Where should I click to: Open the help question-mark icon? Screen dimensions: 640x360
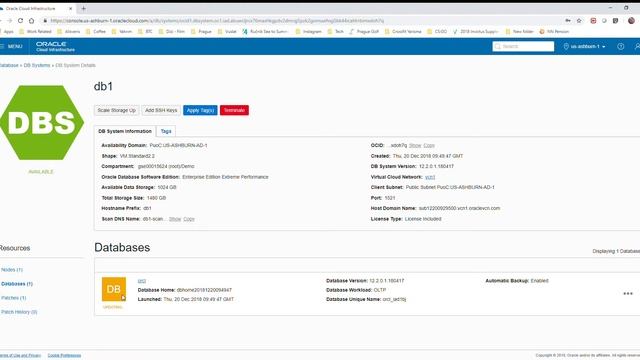(620, 47)
